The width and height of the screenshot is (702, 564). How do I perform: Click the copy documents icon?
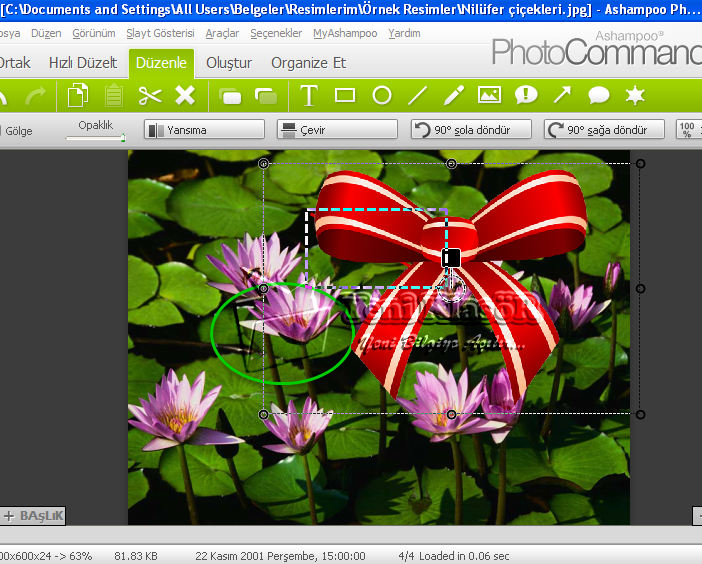(78, 96)
